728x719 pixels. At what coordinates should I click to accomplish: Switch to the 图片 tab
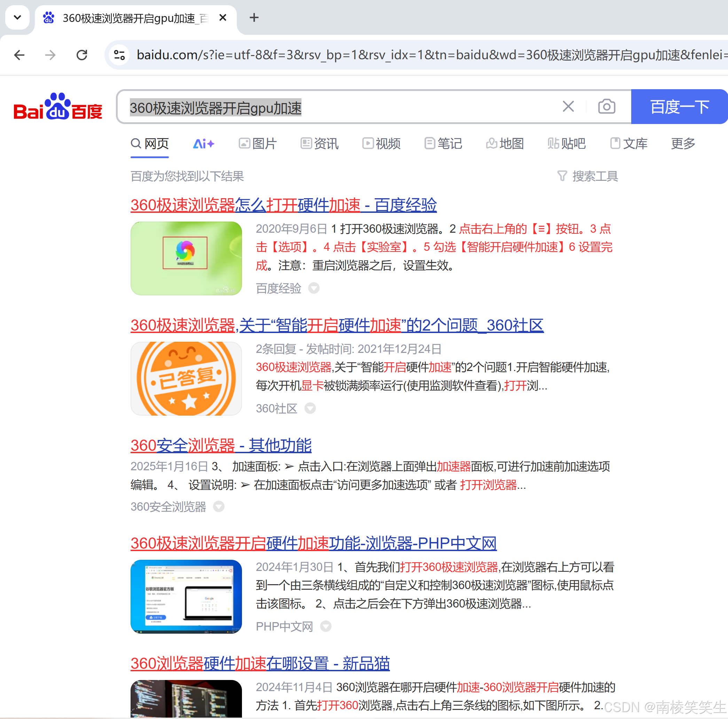pyautogui.click(x=258, y=144)
